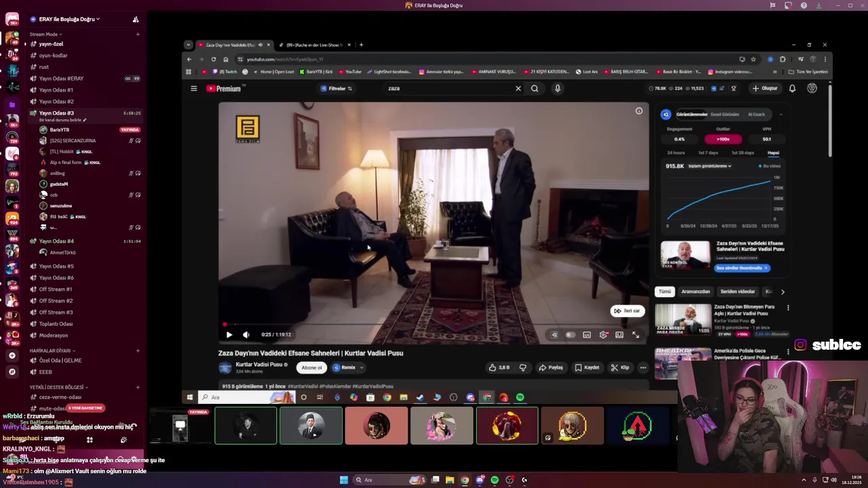Select Seriden videolar filter chip
The image size is (868, 488).
click(737, 291)
